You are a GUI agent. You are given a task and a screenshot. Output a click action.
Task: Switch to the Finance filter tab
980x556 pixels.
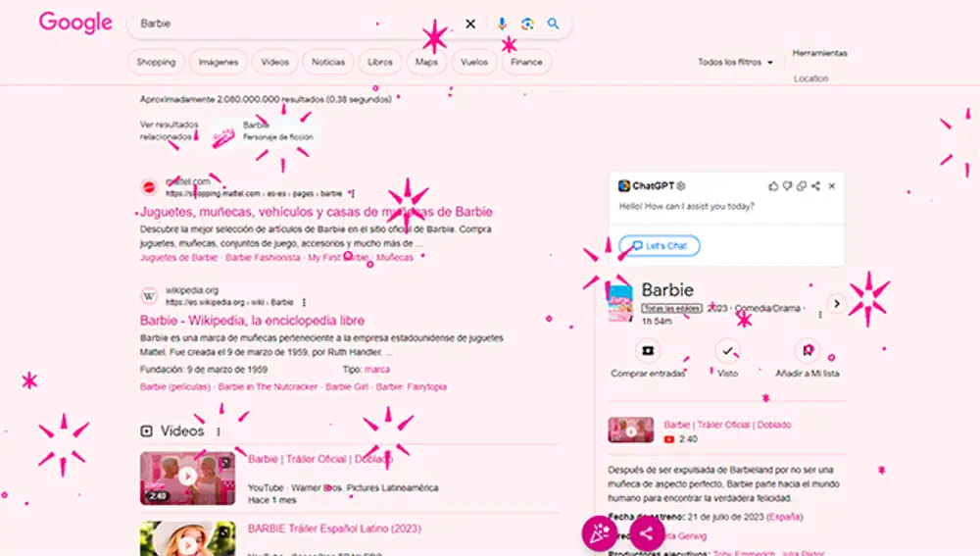[x=526, y=62]
